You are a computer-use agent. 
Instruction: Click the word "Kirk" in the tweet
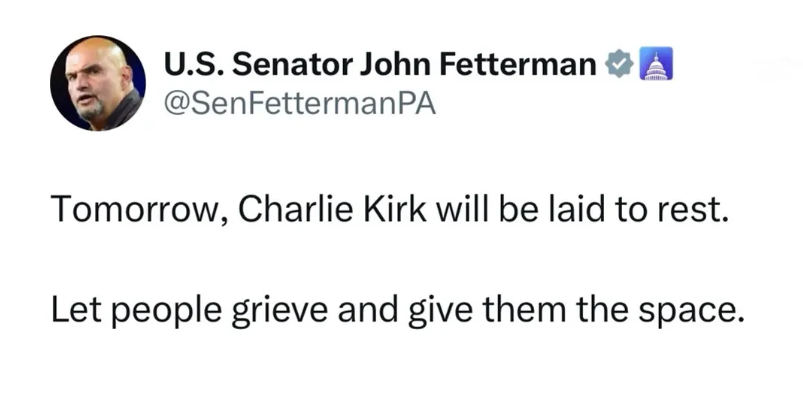tap(395, 210)
